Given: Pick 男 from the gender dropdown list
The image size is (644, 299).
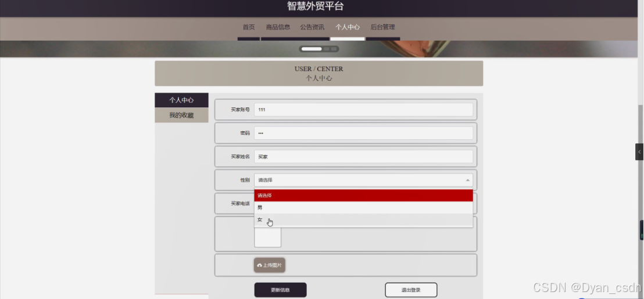Looking at the screenshot, I should (363, 207).
